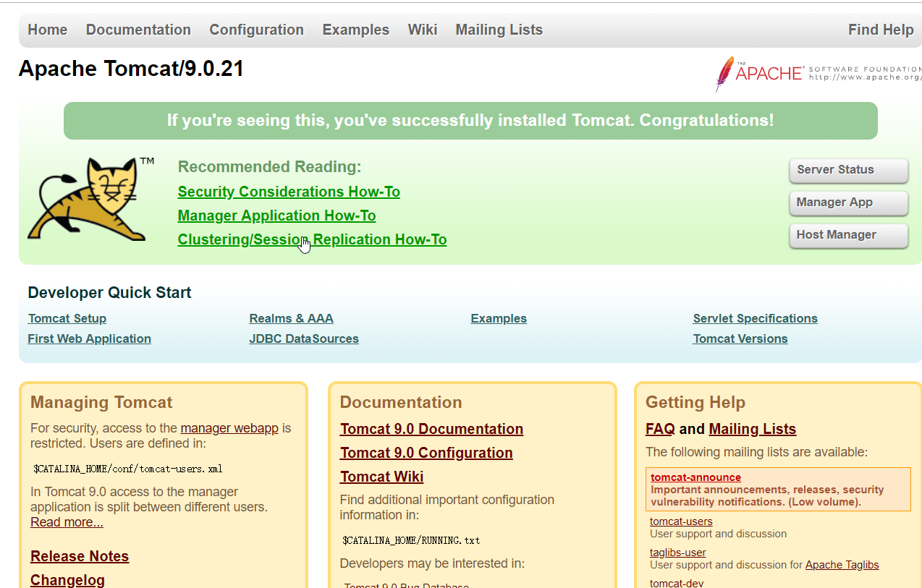Switch to the Documentation tab
922x588 pixels.
click(138, 30)
